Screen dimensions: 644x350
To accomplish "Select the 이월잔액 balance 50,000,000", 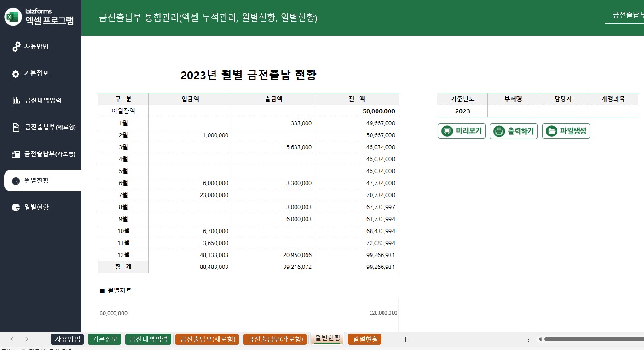I will [x=357, y=111].
